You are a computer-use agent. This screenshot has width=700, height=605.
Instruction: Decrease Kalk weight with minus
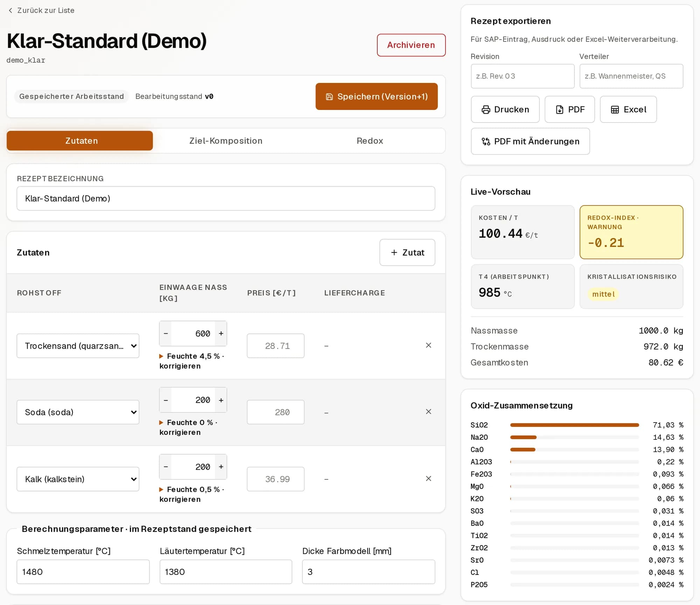[166, 467]
